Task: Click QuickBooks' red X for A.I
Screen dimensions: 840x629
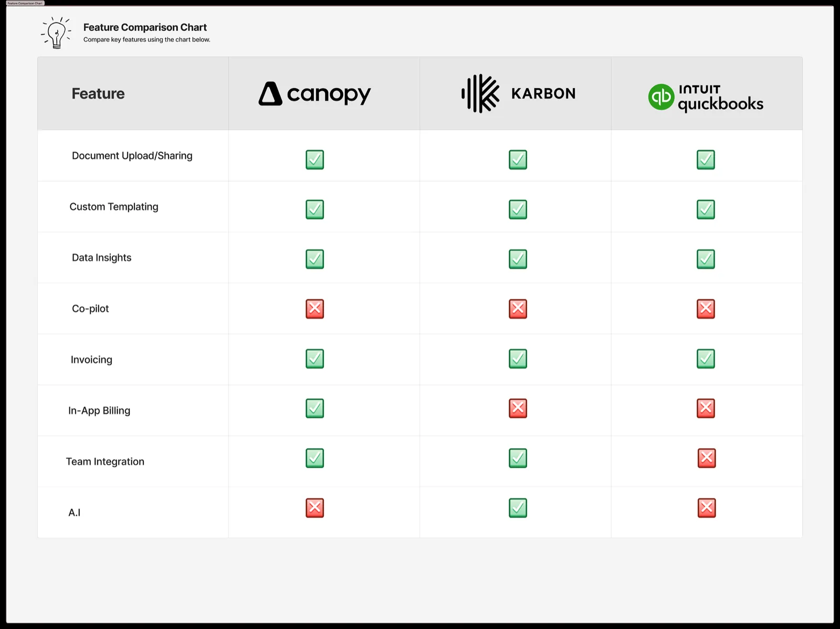Action: (707, 508)
